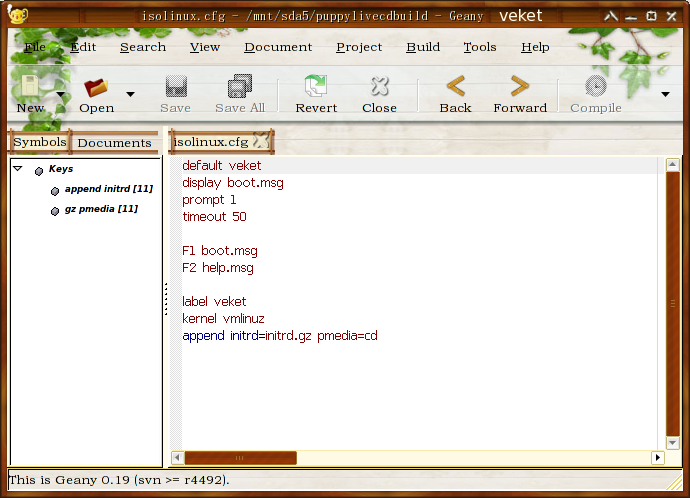This screenshot has height=498, width=690.
Task: Open the Help menu
Action: click(x=535, y=47)
